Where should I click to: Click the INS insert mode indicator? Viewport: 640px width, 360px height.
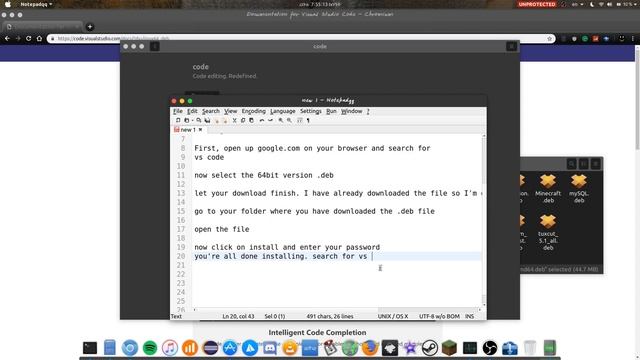tap(469, 316)
